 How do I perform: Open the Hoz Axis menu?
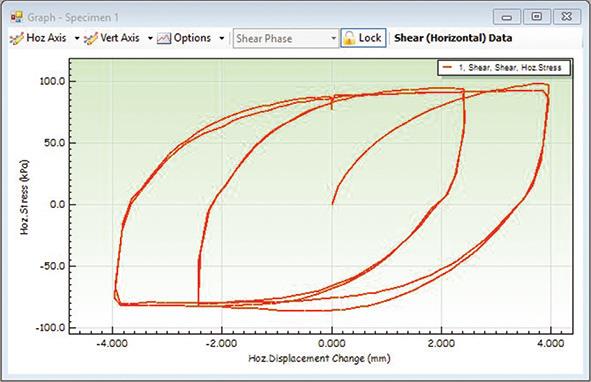[40, 38]
